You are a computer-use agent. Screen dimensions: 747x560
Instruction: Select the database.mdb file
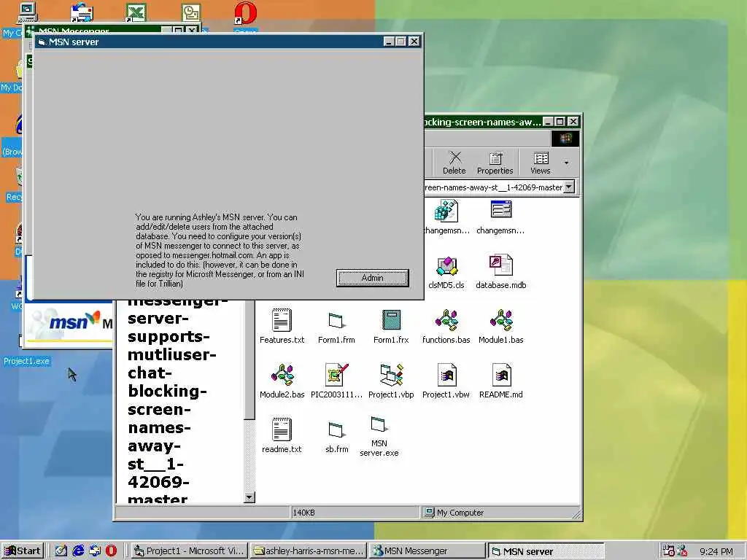tap(500, 271)
